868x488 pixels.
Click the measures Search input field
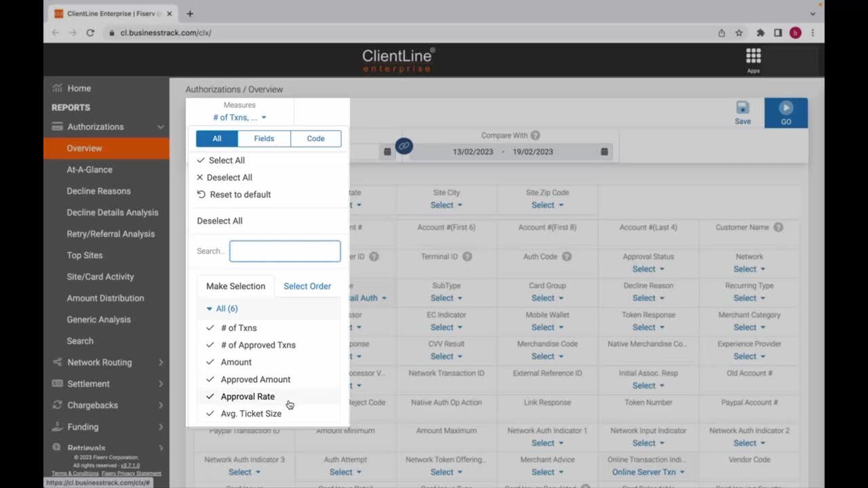pos(285,251)
